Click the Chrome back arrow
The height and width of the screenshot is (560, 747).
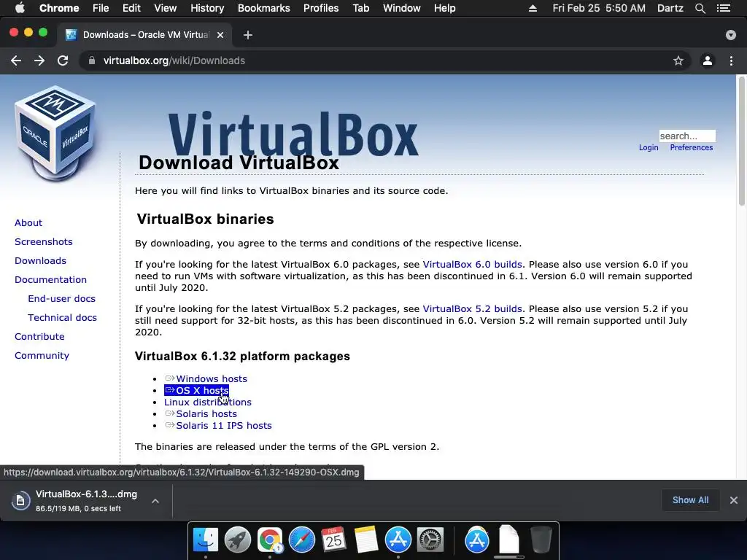tap(16, 61)
